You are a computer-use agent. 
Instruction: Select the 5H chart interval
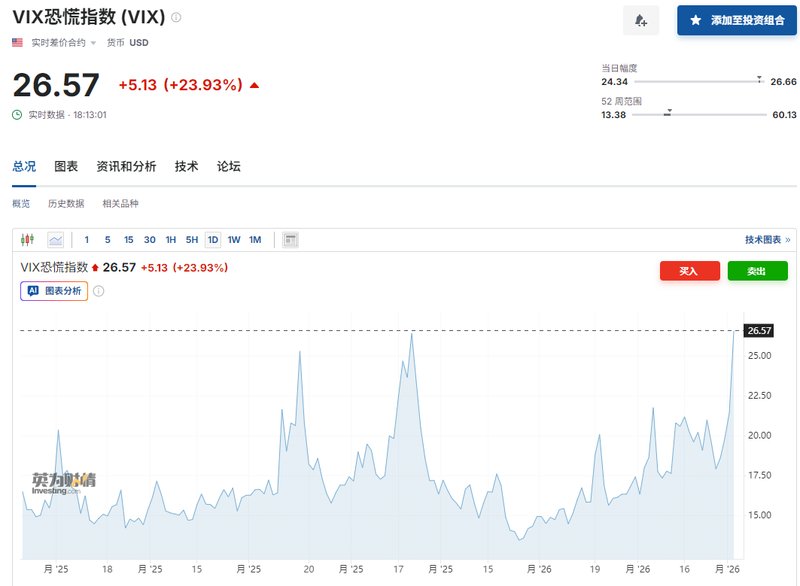[x=192, y=240]
